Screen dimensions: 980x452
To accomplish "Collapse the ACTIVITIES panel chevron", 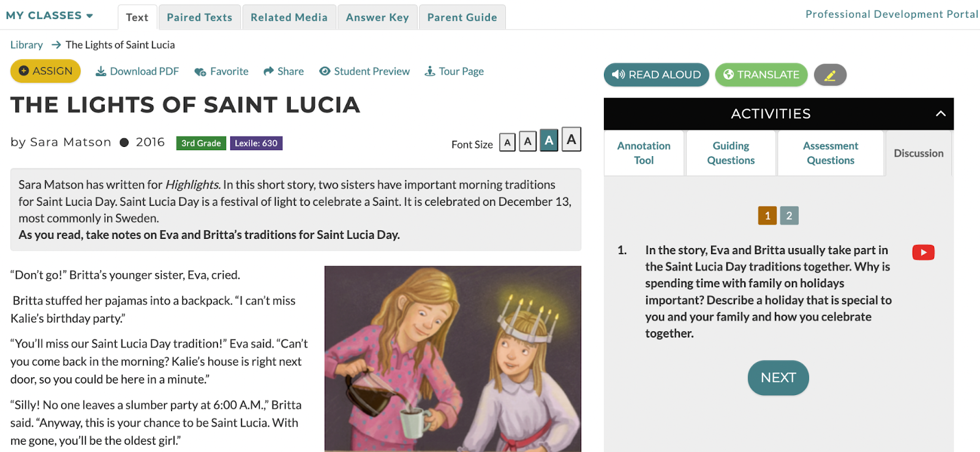I will (941, 114).
